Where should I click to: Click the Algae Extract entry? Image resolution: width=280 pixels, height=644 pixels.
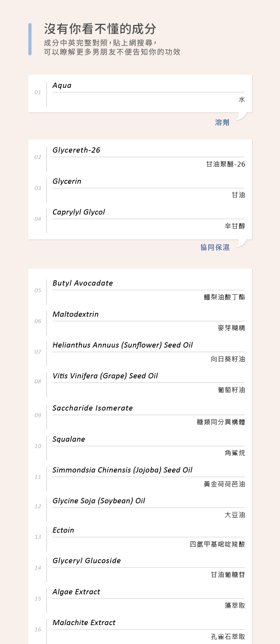pyautogui.click(x=76, y=592)
